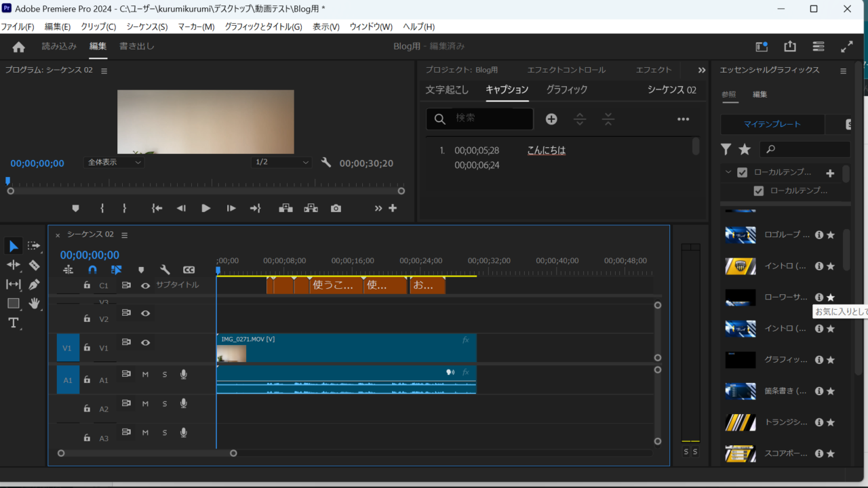Toggle local templates folder checkbox

pyautogui.click(x=743, y=172)
